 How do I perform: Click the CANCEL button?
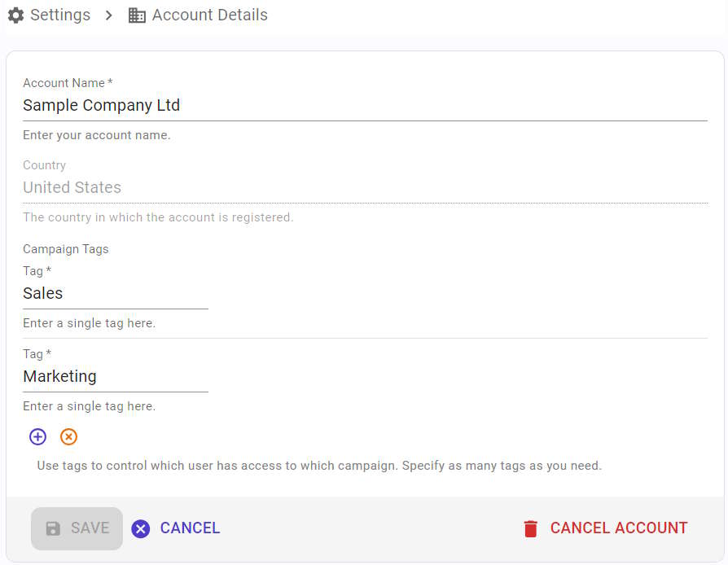pyautogui.click(x=176, y=528)
